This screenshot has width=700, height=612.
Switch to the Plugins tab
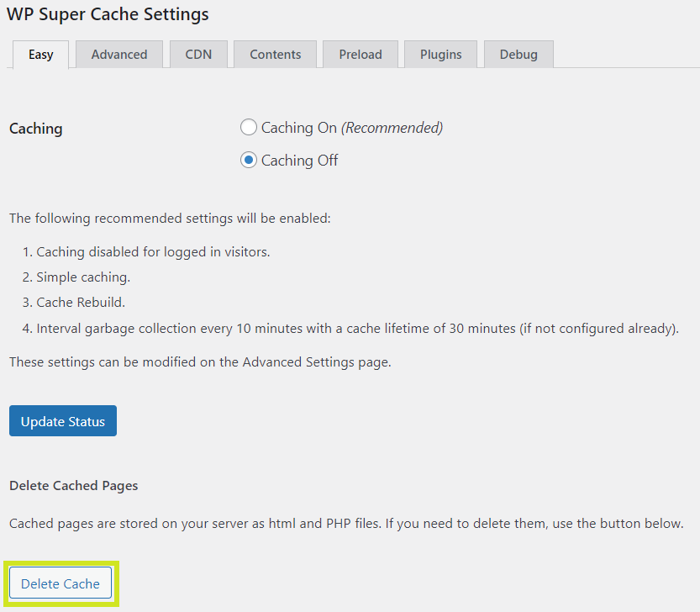coord(440,55)
